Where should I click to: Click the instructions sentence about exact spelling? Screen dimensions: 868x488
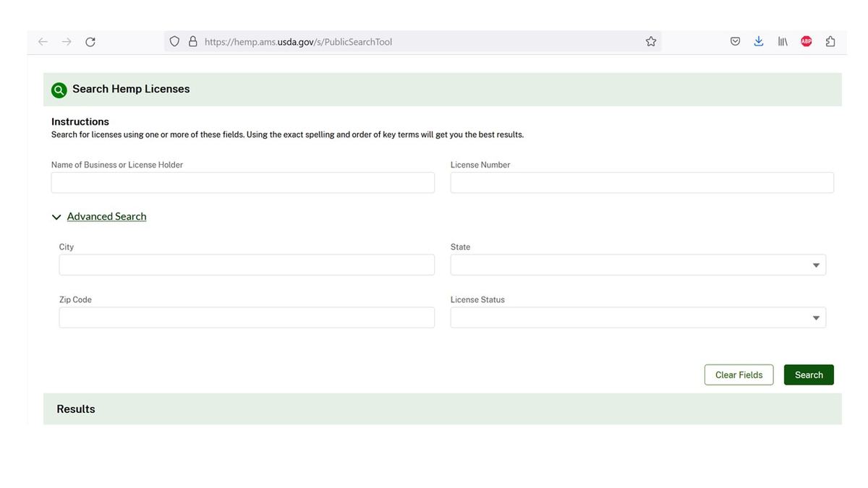(x=287, y=134)
